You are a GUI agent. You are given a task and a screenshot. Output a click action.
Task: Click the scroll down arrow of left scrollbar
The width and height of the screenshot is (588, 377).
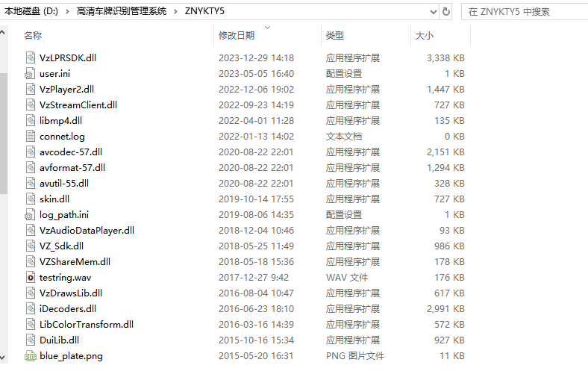[3, 358]
